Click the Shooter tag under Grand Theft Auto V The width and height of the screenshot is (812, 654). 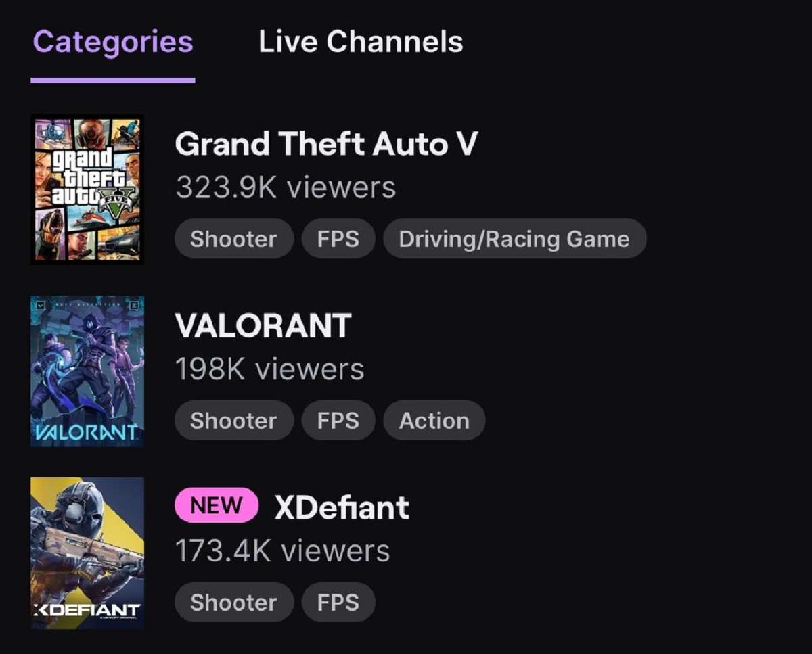(x=233, y=239)
